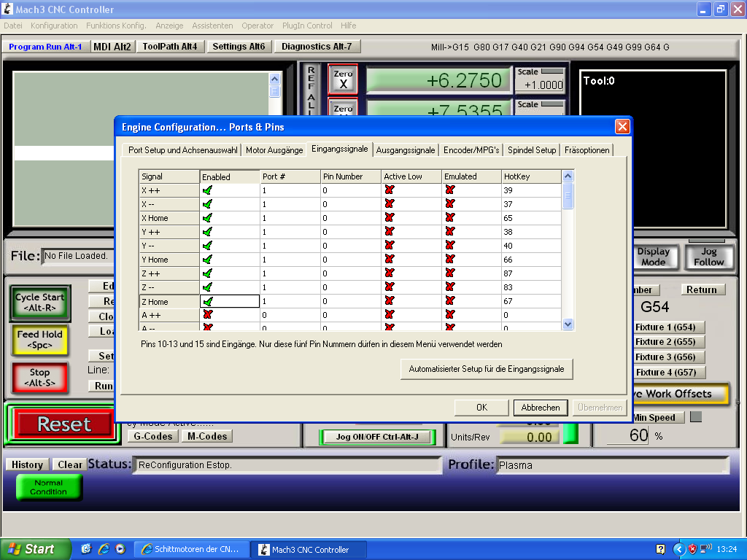Click the signal table scroll-down arrow

[x=568, y=324]
